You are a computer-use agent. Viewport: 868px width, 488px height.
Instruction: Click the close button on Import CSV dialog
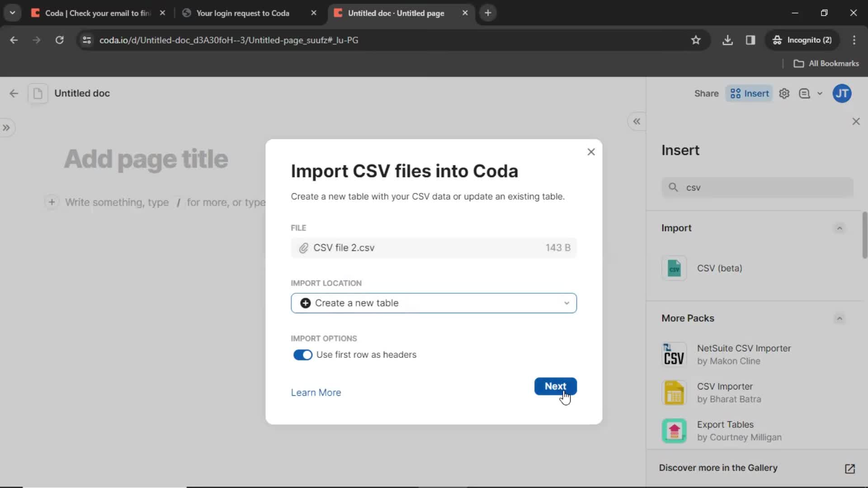(591, 152)
